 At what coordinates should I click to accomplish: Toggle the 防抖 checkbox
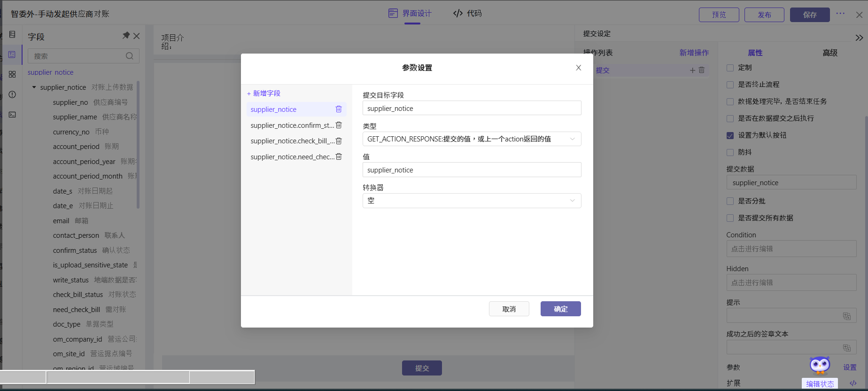coord(730,152)
